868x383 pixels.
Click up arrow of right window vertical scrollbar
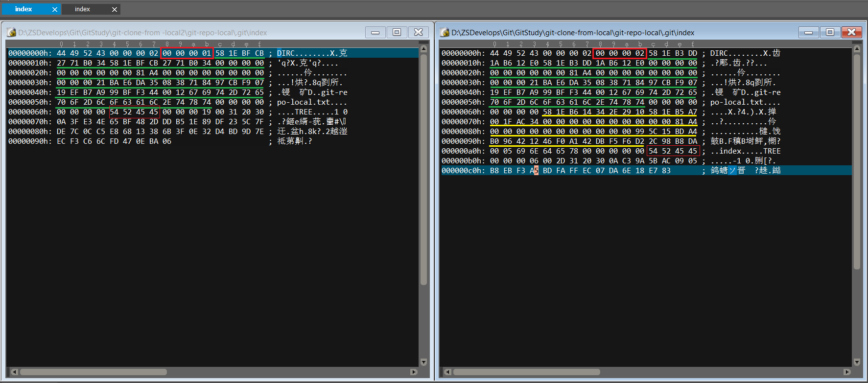click(x=857, y=49)
